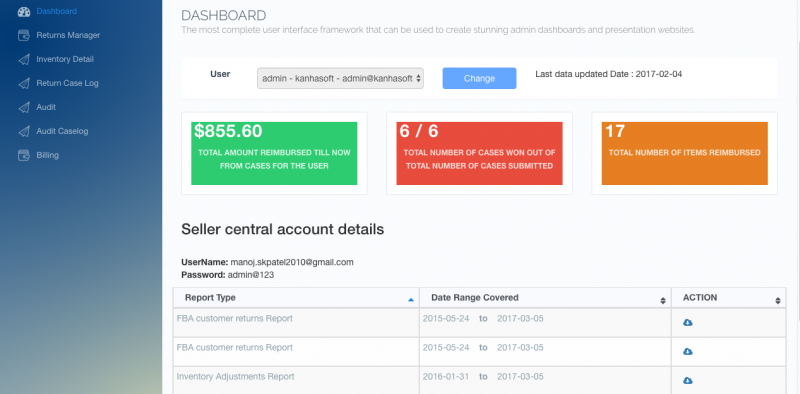Open the User selection dropdown

tap(340, 79)
